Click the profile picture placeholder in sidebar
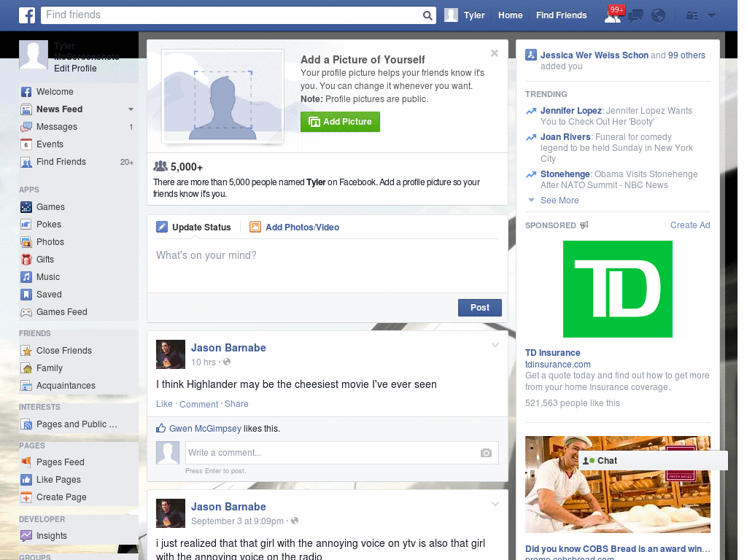Viewport: 747px width, 560px height. 34,55
